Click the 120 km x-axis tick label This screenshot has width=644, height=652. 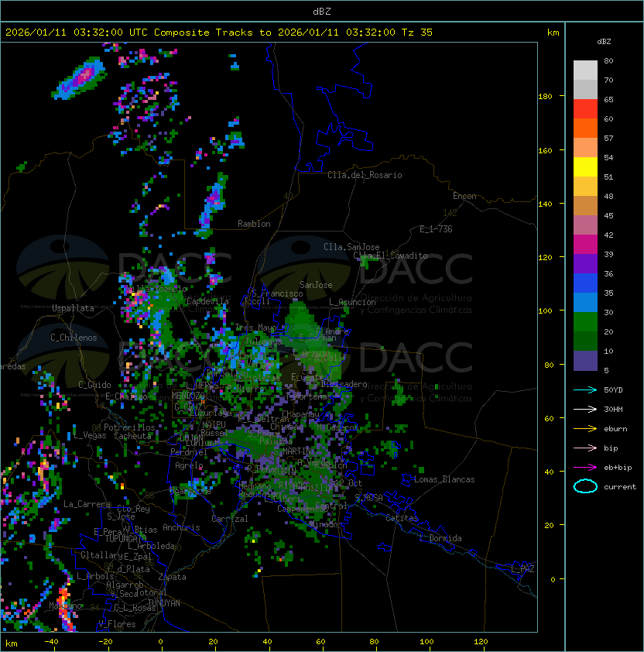click(481, 642)
